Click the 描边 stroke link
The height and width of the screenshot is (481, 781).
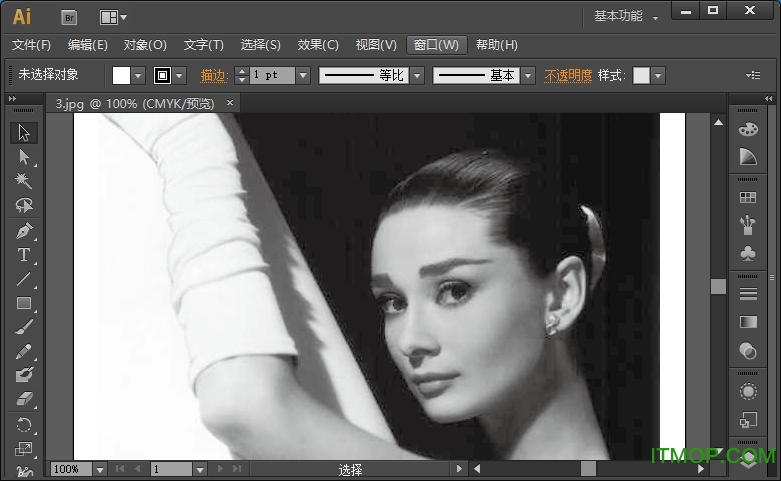tap(214, 75)
